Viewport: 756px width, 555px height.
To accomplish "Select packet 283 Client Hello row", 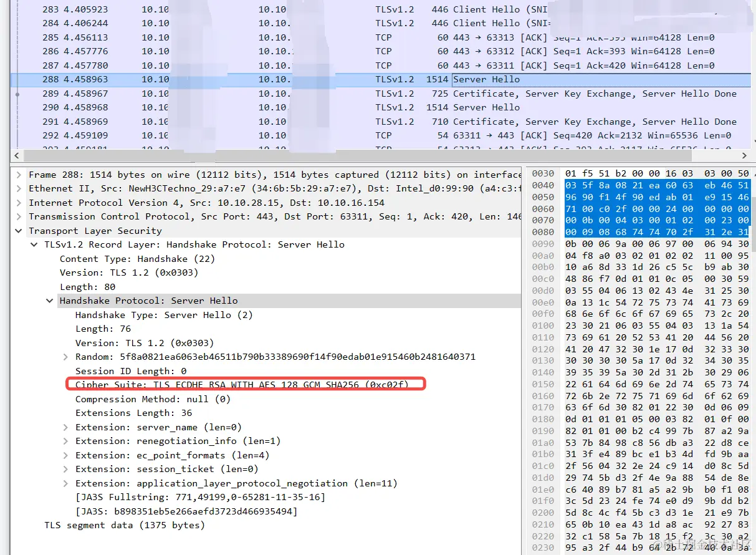I will (380, 9).
